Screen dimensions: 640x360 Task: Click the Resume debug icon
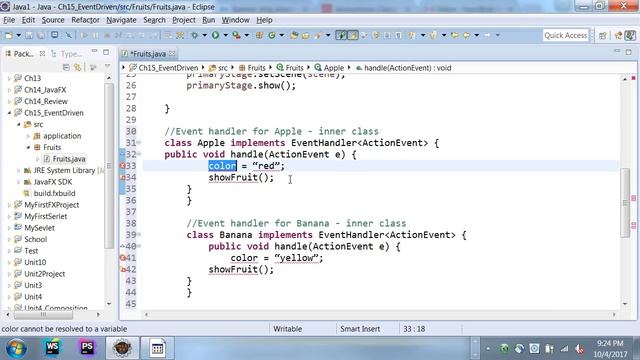coord(84,36)
